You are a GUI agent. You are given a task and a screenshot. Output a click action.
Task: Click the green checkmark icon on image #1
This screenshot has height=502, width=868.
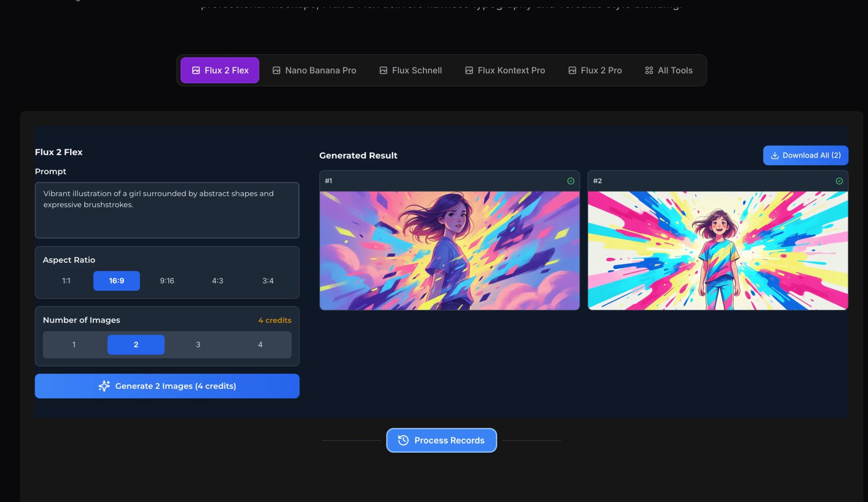point(570,181)
